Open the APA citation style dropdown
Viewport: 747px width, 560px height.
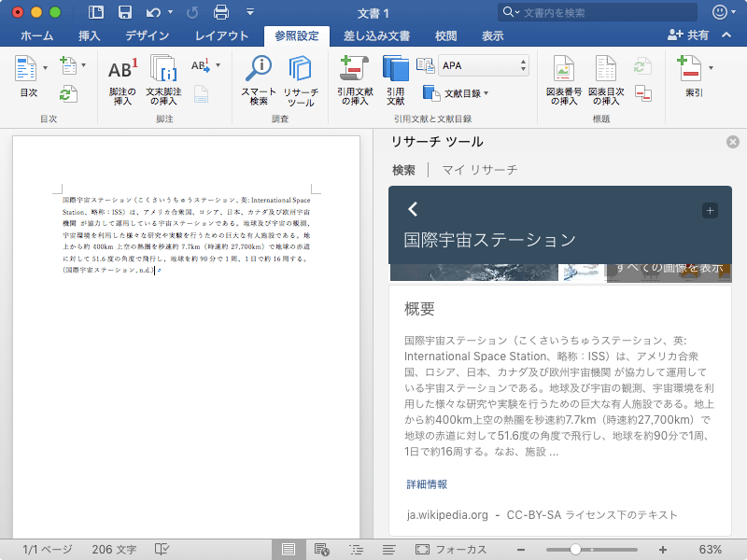coord(485,65)
